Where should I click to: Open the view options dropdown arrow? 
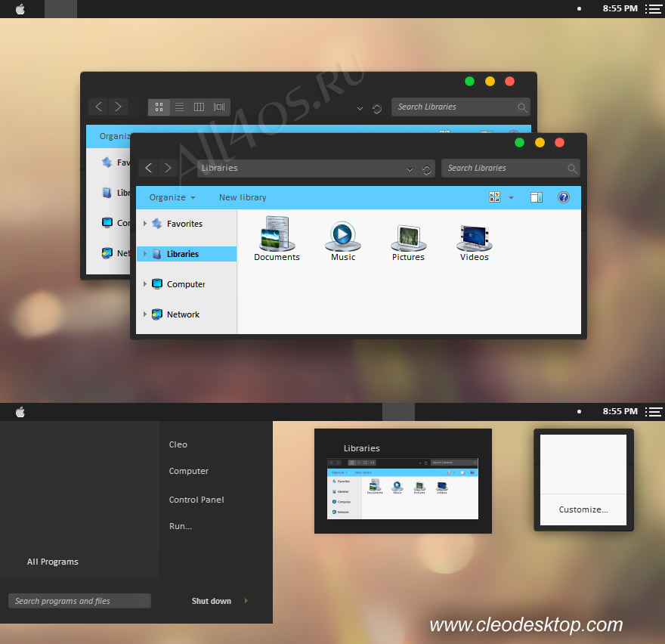511,198
